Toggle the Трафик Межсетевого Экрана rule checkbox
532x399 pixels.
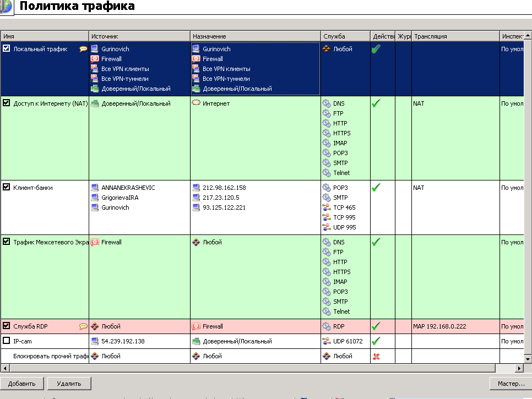point(7,242)
